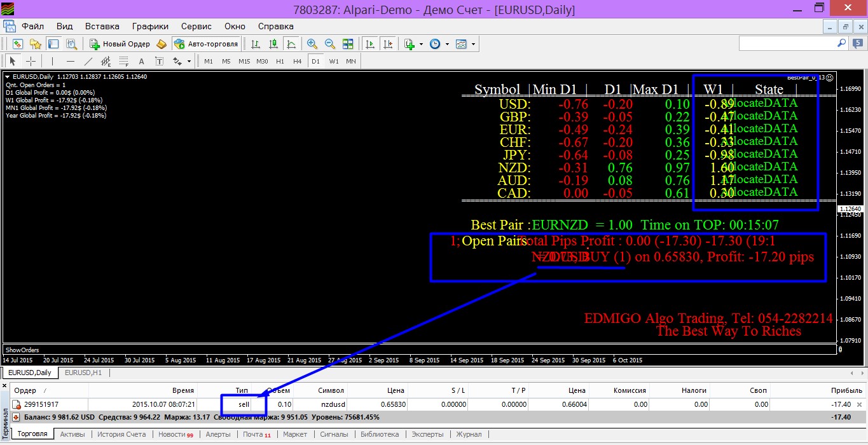Set timeframe to M1

(x=209, y=61)
